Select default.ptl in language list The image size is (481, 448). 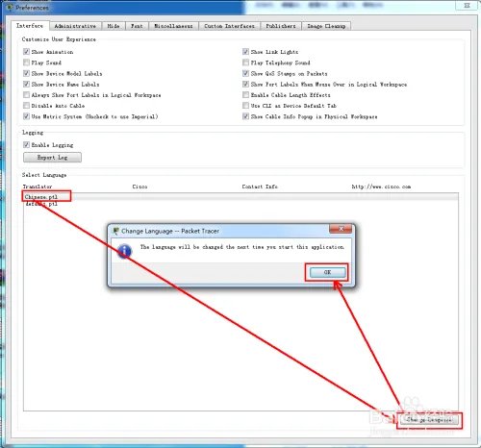[x=41, y=204]
